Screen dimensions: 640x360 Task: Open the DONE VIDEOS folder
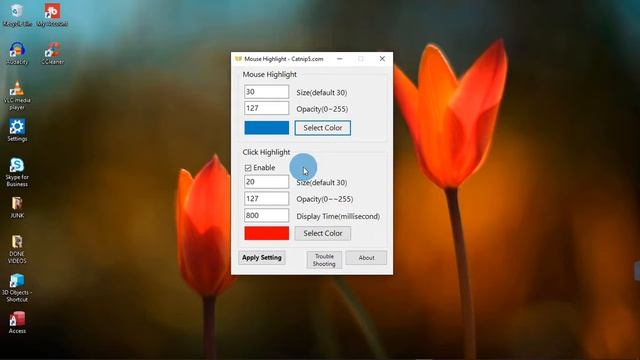(17, 249)
